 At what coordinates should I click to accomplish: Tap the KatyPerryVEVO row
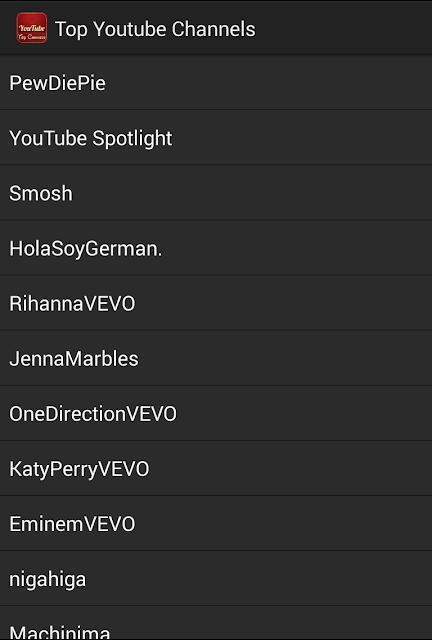[x=216, y=469]
